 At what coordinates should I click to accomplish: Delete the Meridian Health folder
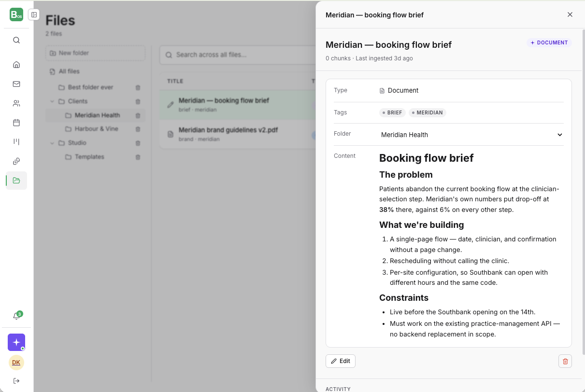138,115
